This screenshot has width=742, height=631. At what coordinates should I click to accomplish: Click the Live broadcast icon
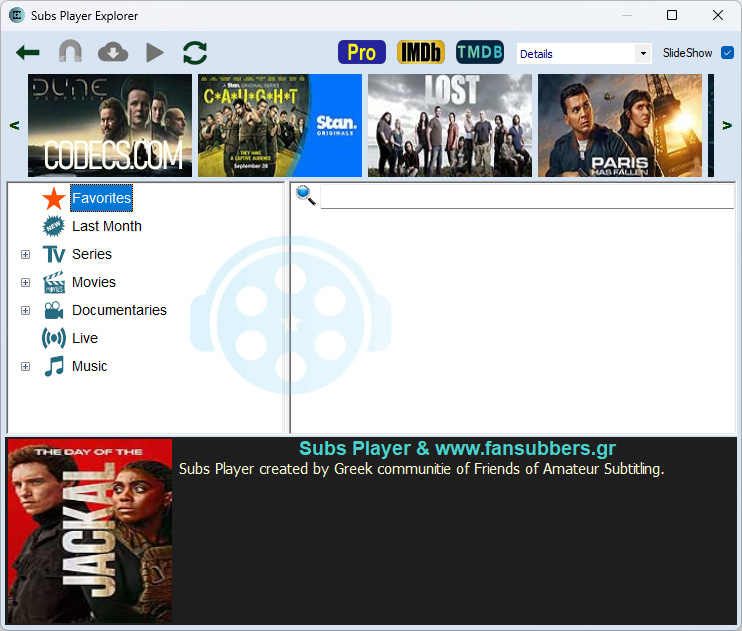(53, 338)
